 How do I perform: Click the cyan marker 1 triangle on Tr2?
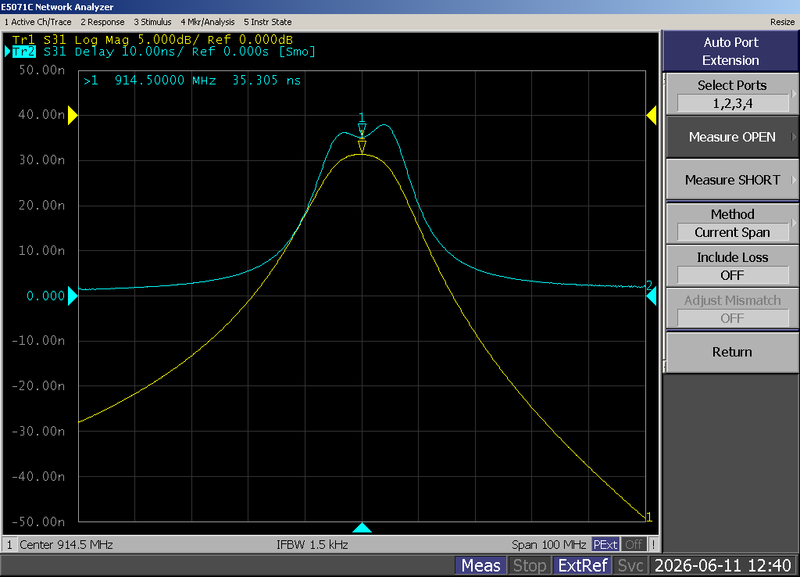362,128
